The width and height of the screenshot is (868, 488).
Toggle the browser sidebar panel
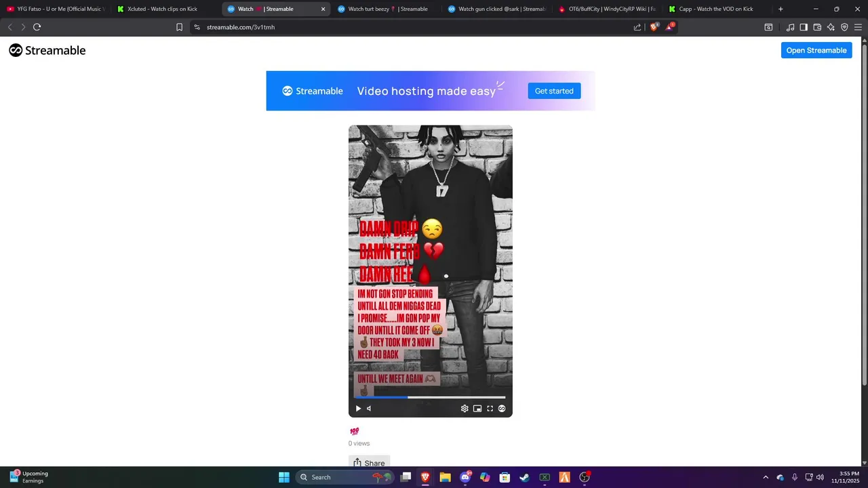(804, 27)
